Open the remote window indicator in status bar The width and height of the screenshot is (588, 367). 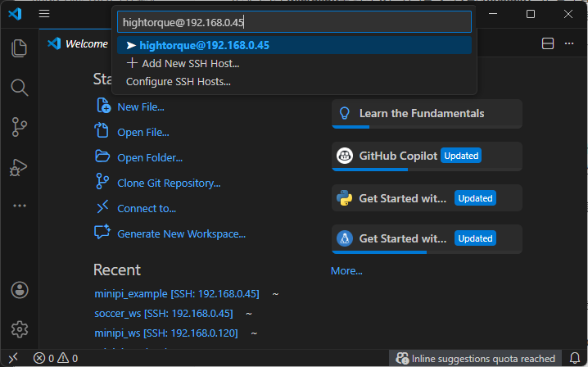coord(13,358)
